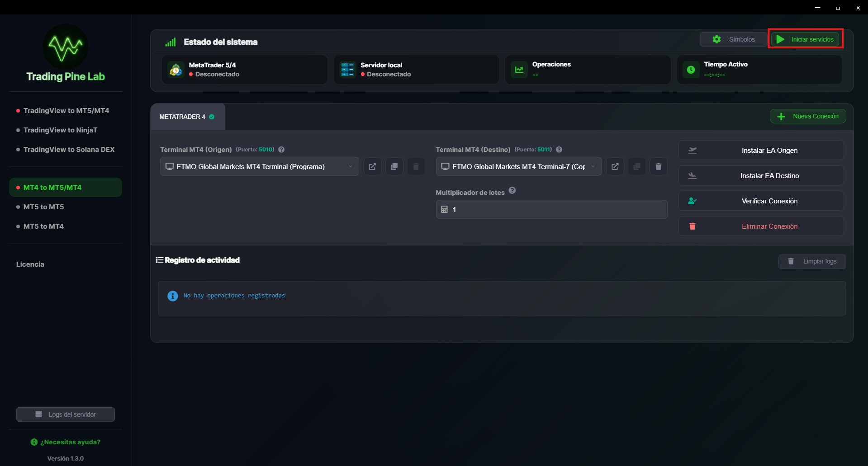Open the Símbolos settings
Image resolution: width=868 pixels, height=466 pixels.
tap(733, 39)
